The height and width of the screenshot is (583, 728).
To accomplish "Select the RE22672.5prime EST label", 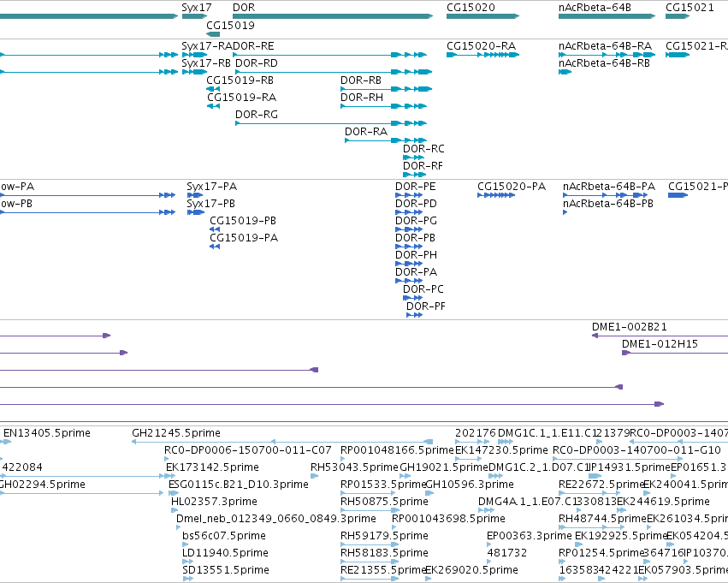I will 601,485.
